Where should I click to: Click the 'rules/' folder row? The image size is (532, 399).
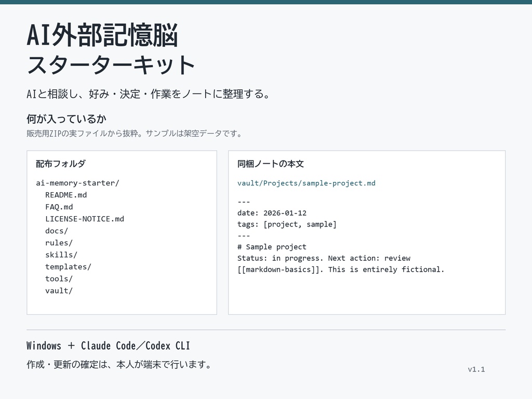pos(59,243)
